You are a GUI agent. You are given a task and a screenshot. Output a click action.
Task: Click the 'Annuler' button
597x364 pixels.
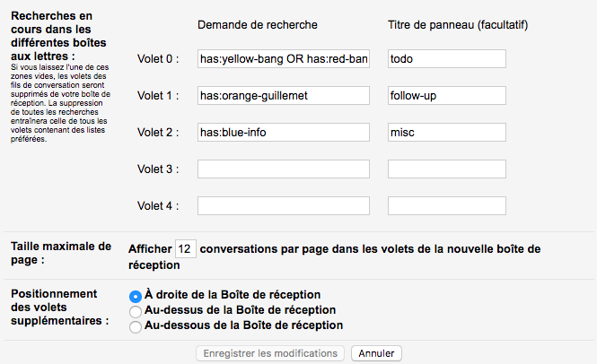point(376,353)
